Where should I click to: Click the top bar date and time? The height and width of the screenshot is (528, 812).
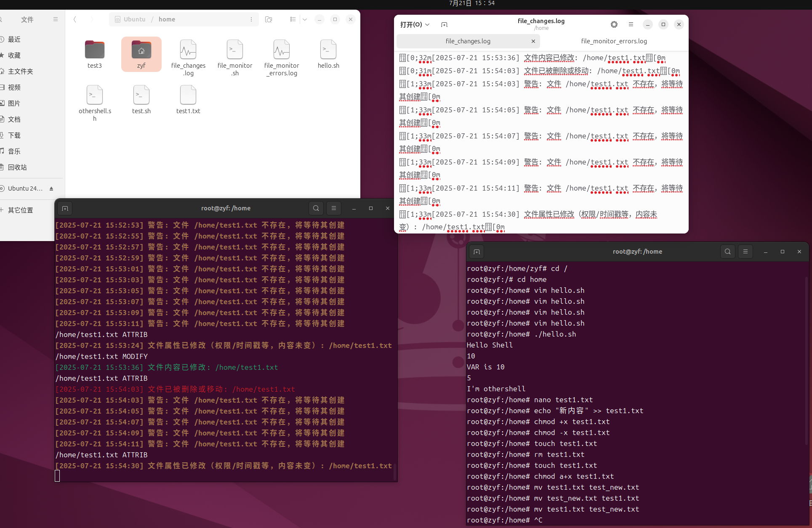click(x=471, y=3)
